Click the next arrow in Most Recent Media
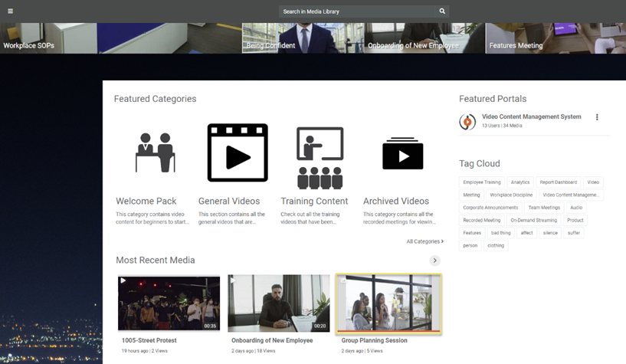The width and height of the screenshot is (626, 364). [x=435, y=261]
